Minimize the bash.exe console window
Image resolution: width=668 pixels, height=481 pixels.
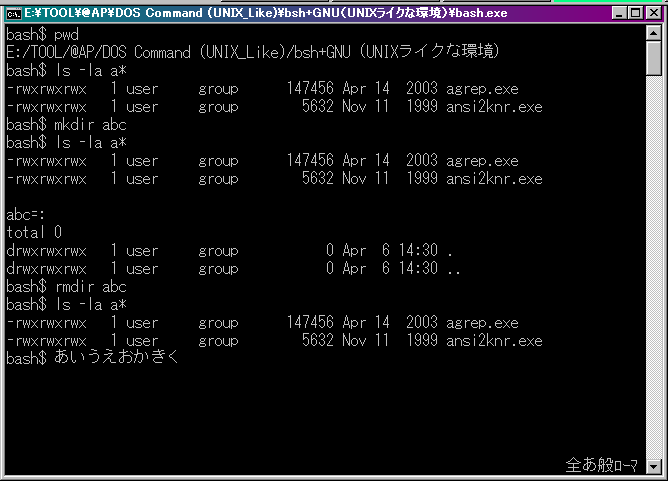[619, 13]
